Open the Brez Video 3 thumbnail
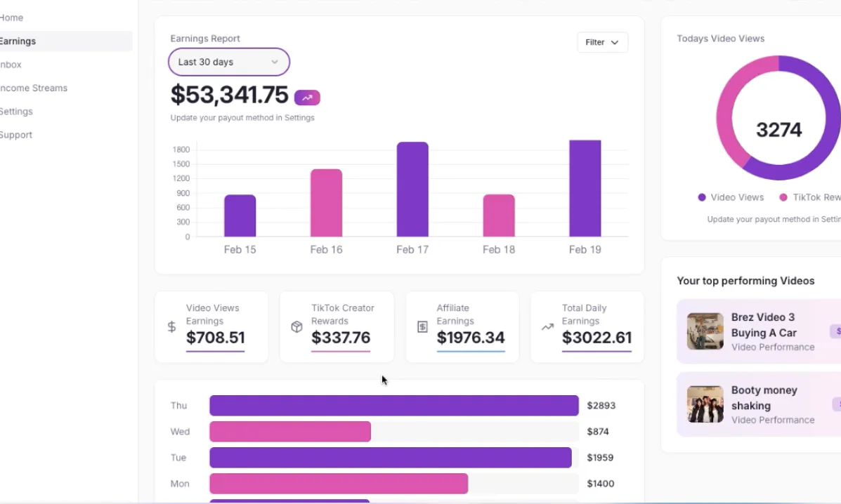The image size is (841, 504). coord(705,331)
